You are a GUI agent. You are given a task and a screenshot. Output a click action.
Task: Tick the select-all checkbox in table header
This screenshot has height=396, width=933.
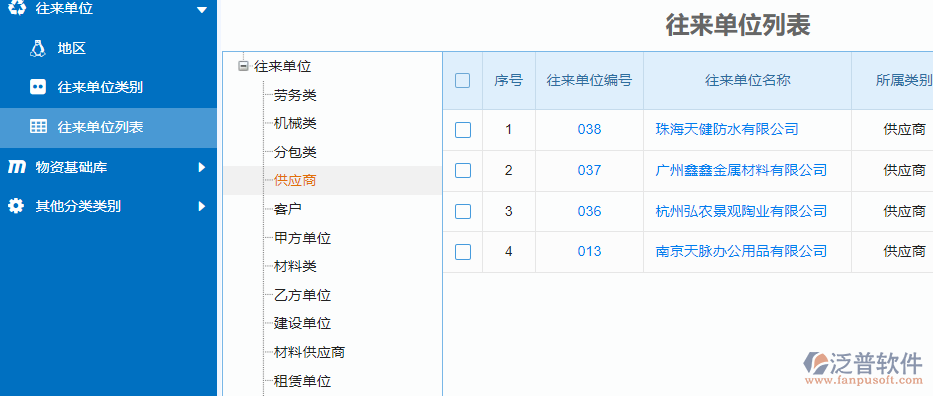(462, 80)
